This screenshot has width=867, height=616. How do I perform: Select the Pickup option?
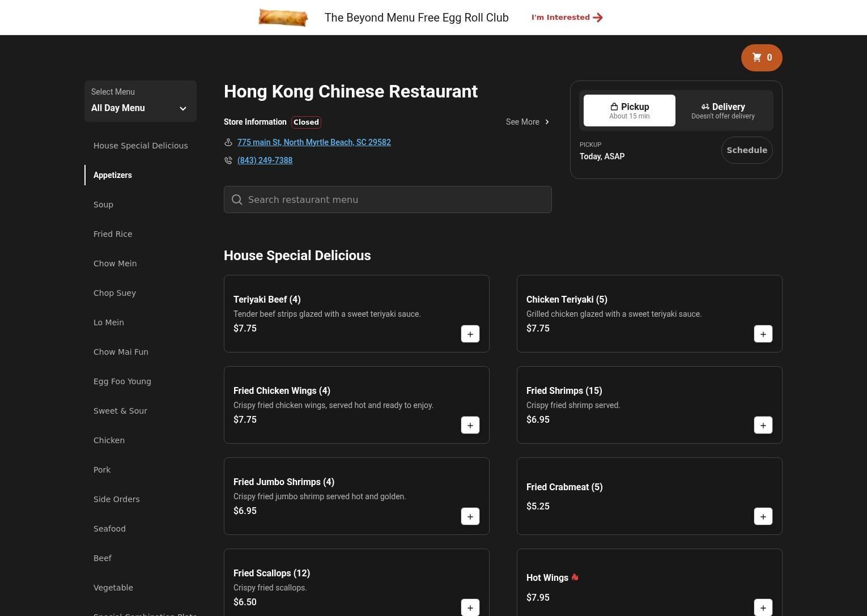click(629, 111)
